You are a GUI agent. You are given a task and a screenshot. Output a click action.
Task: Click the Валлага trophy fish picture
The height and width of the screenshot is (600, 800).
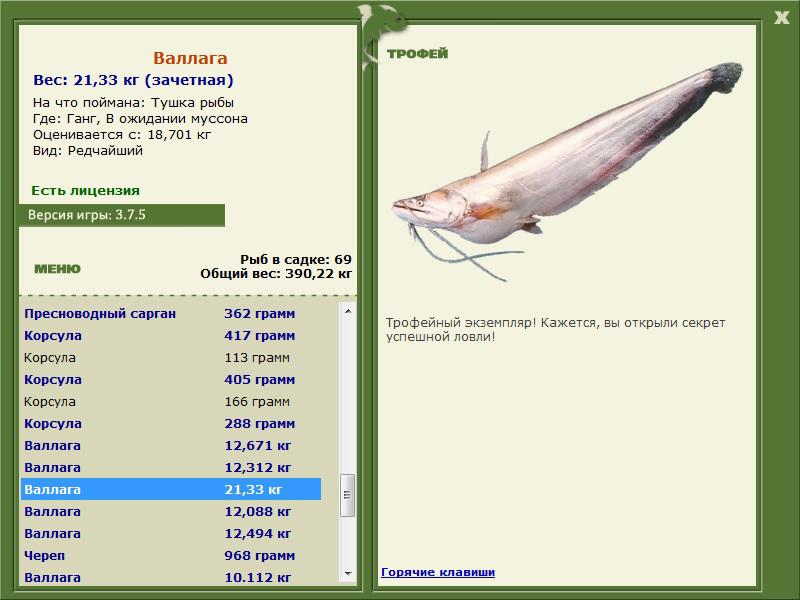pyautogui.click(x=567, y=172)
